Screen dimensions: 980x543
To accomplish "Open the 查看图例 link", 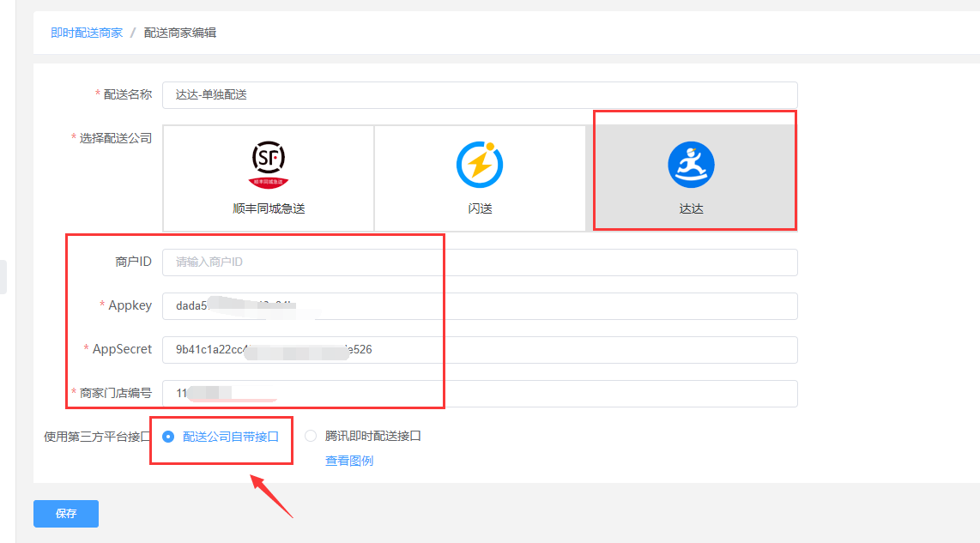I will 348,461.
